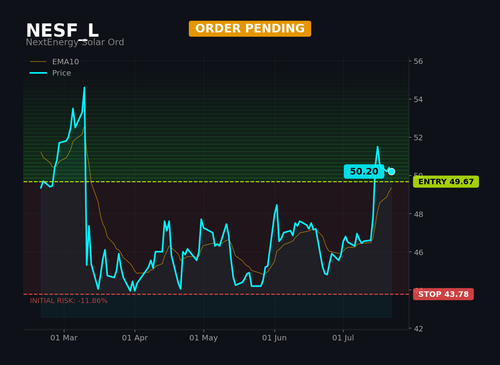Click the Price legend entry
This screenshot has width=500, height=365.
pyautogui.click(x=50, y=73)
